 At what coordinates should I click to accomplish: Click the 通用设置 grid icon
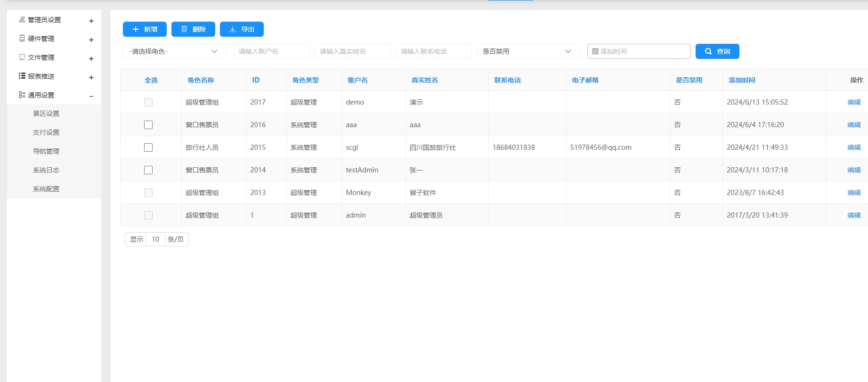coord(22,95)
